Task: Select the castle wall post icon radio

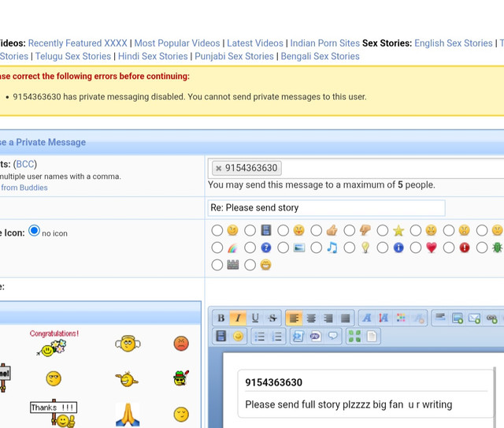Action: [217, 265]
